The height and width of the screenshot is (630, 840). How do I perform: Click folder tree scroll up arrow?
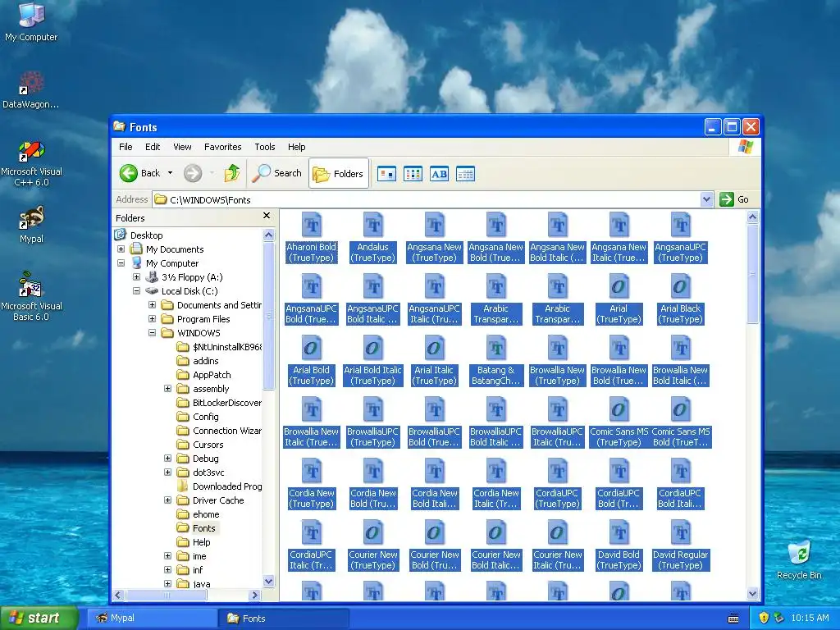(269, 235)
